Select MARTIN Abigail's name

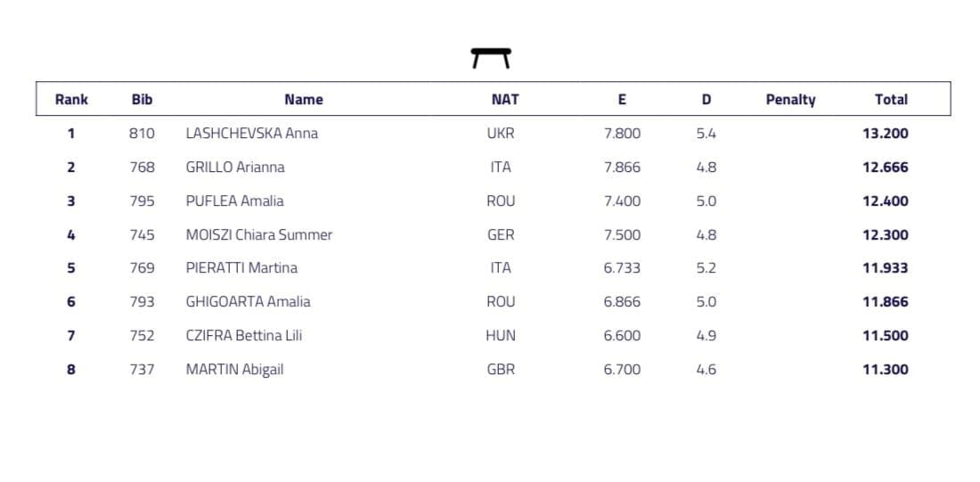pyautogui.click(x=234, y=370)
